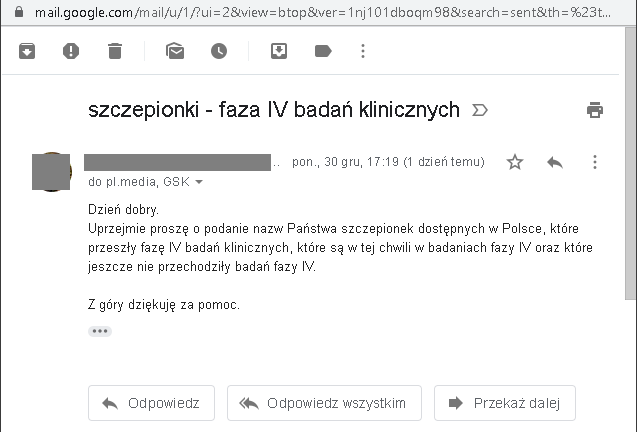637x432 pixels.
Task: Mark message as unread
Action: (175, 51)
